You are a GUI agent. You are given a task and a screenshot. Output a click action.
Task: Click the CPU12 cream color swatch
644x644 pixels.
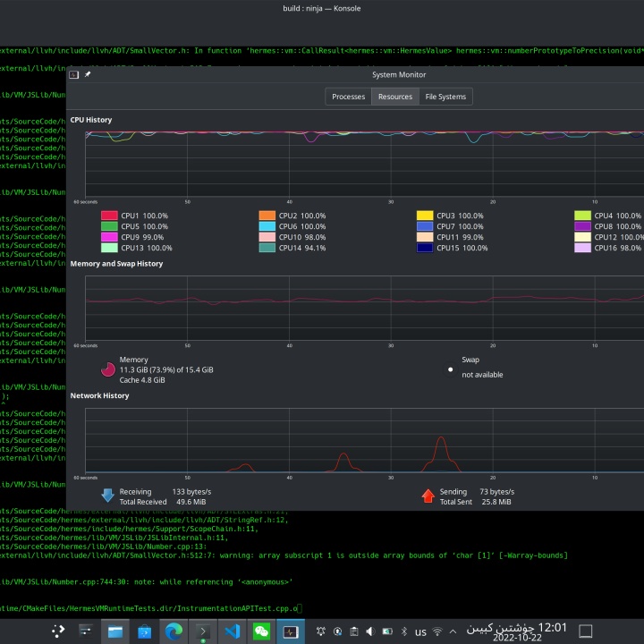point(582,237)
